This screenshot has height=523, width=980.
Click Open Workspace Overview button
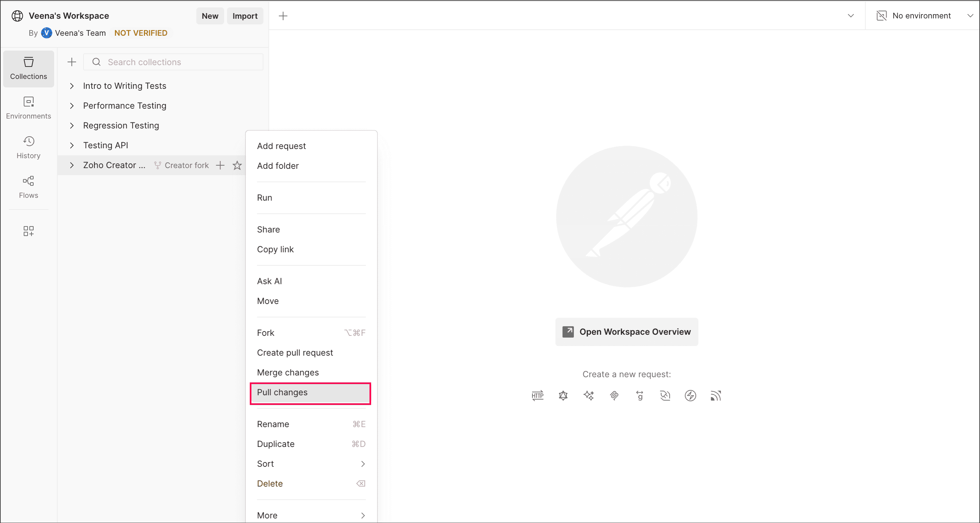coord(627,332)
